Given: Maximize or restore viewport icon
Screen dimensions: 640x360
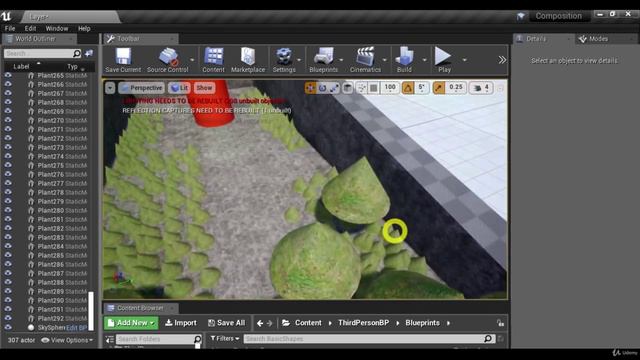Looking at the screenshot, I should tap(500, 88).
